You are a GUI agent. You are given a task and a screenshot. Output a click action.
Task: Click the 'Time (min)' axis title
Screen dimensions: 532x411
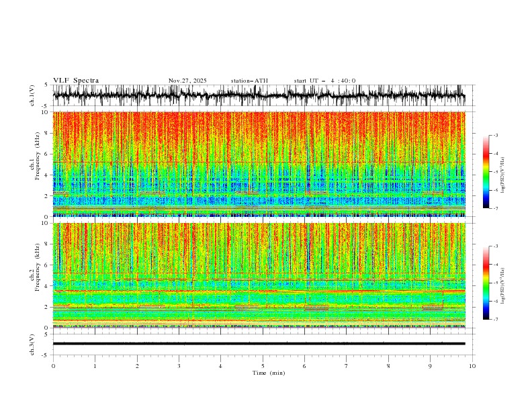(269, 373)
